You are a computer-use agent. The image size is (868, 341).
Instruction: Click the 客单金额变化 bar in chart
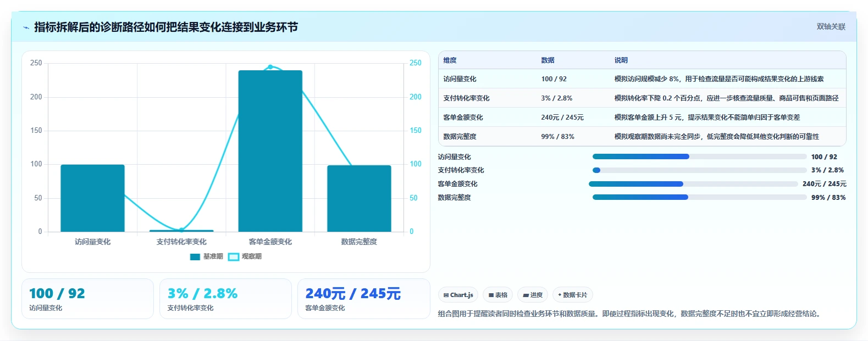point(270,151)
